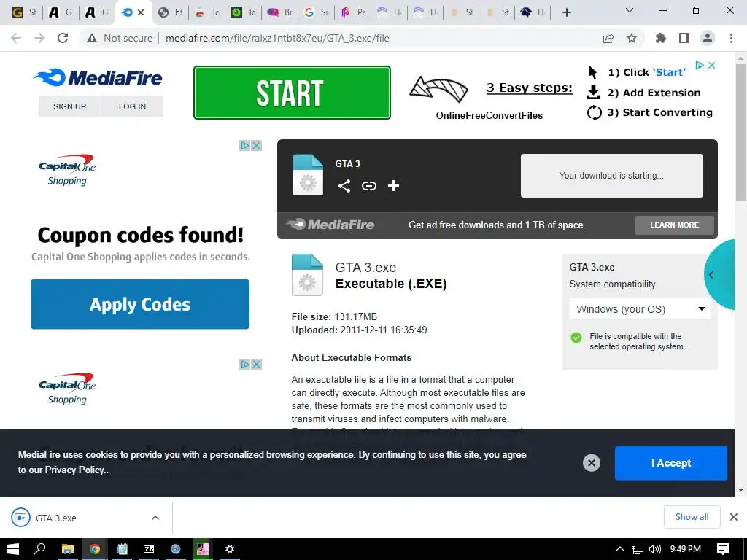The width and height of the screenshot is (747, 560).
Task: Switch to the first tab with G icon
Action: 23,12
